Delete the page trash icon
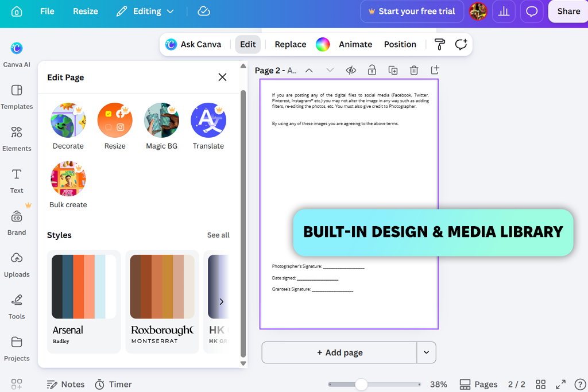 (414, 71)
